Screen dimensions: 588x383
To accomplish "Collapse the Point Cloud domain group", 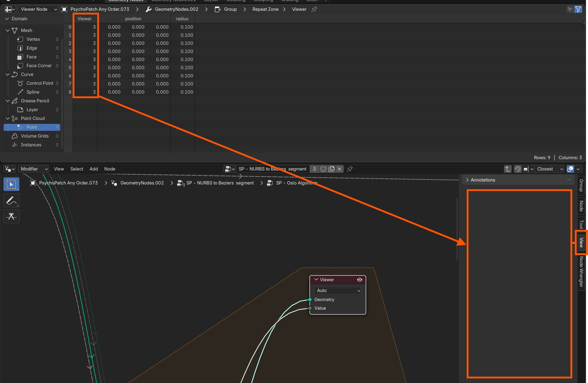I will pos(7,118).
